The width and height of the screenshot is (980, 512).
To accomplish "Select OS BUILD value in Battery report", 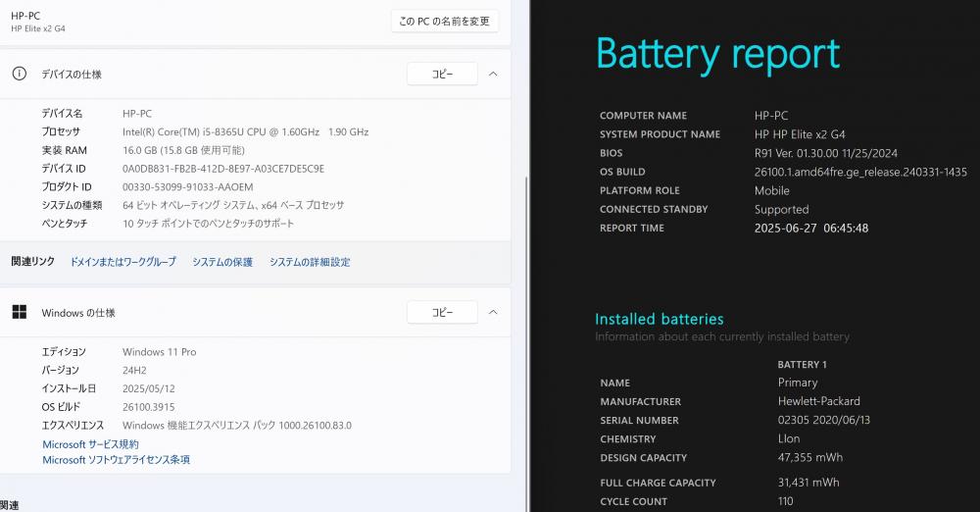I will coord(860,172).
